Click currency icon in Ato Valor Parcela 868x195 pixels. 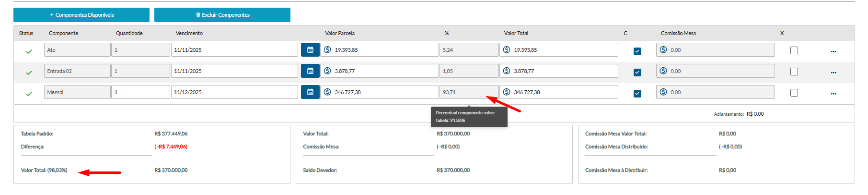click(x=327, y=50)
